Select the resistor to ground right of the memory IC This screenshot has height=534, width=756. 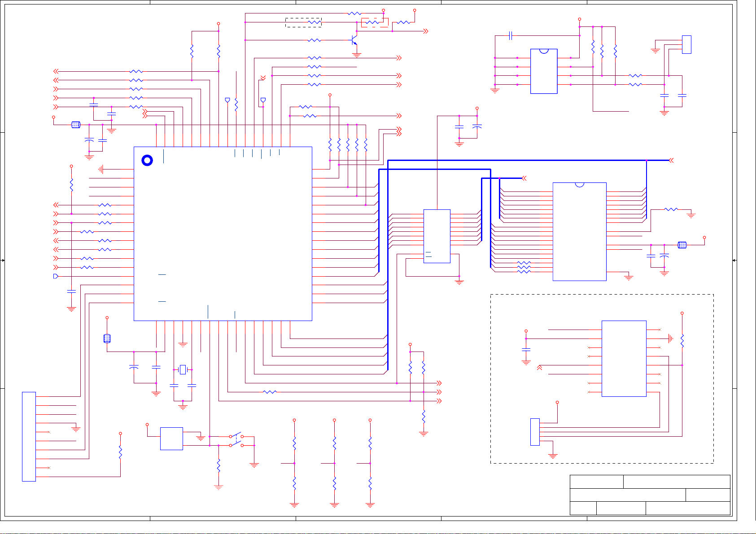click(x=671, y=209)
